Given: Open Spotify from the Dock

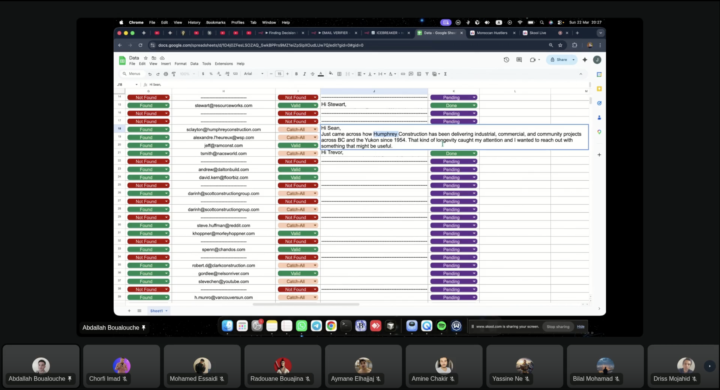Looking at the screenshot, I should pos(441,326).
